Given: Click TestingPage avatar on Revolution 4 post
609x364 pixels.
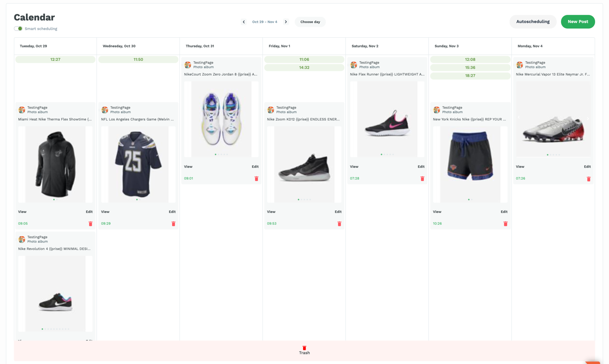Looking at the screenshot, I should pos(22,239).
